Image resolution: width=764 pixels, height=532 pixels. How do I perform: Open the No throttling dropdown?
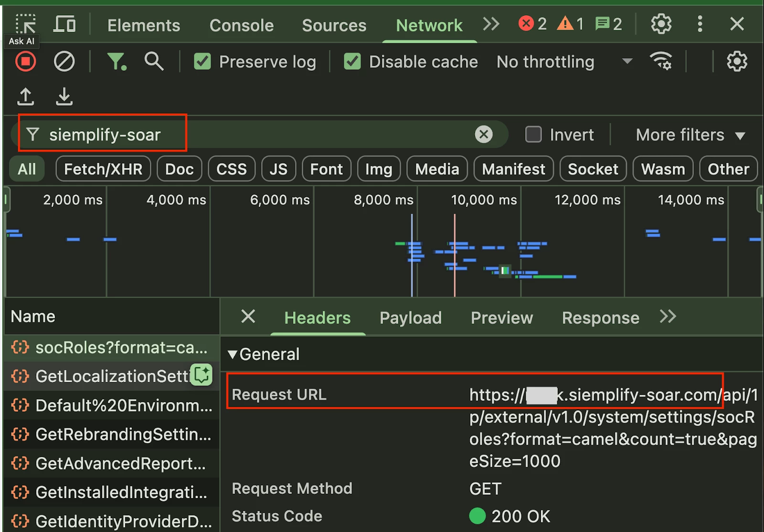click(x=564, y=62)
